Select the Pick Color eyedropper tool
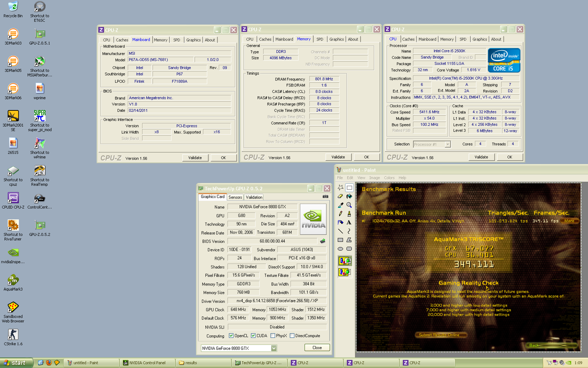 340,205
